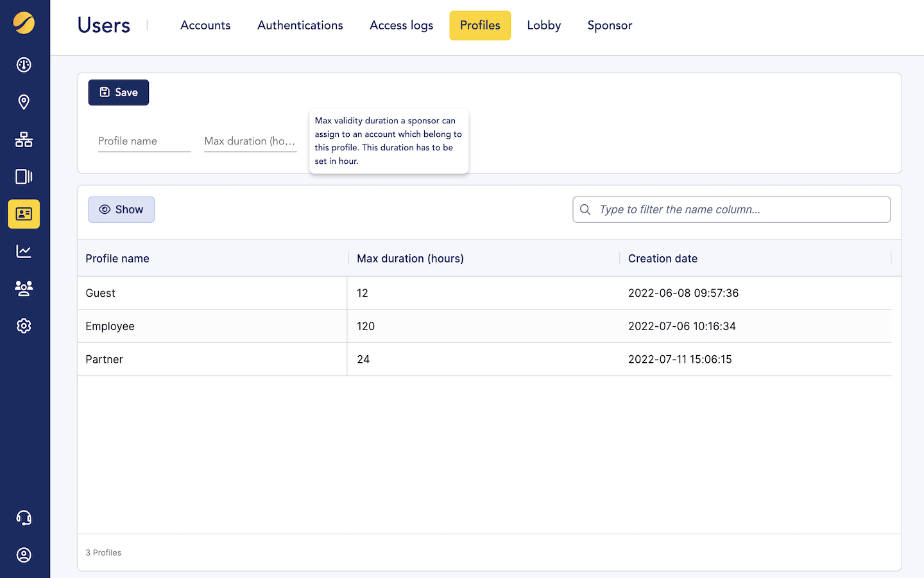Click the groups icon in the sidebar
The image size is (924, 578).
tap(24, 288)
